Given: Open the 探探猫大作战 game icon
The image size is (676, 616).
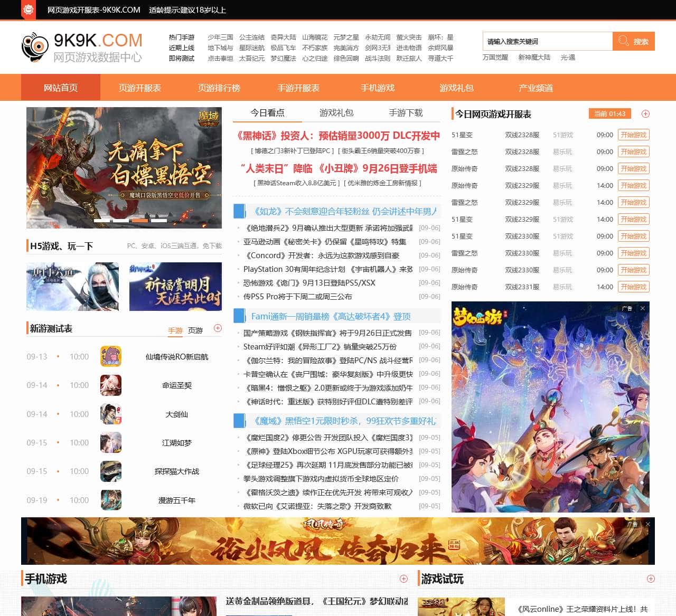Looking at the screenshot, I should [x=111, y=471].
